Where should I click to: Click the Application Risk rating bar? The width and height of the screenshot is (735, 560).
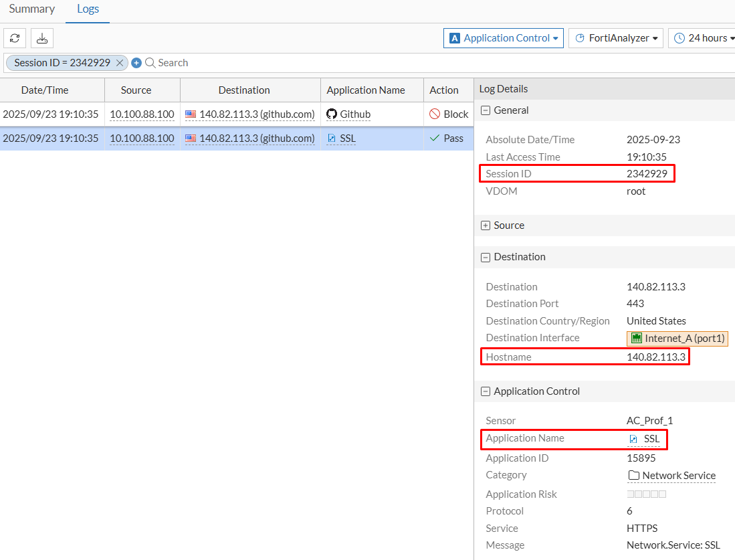coord(645,494)
